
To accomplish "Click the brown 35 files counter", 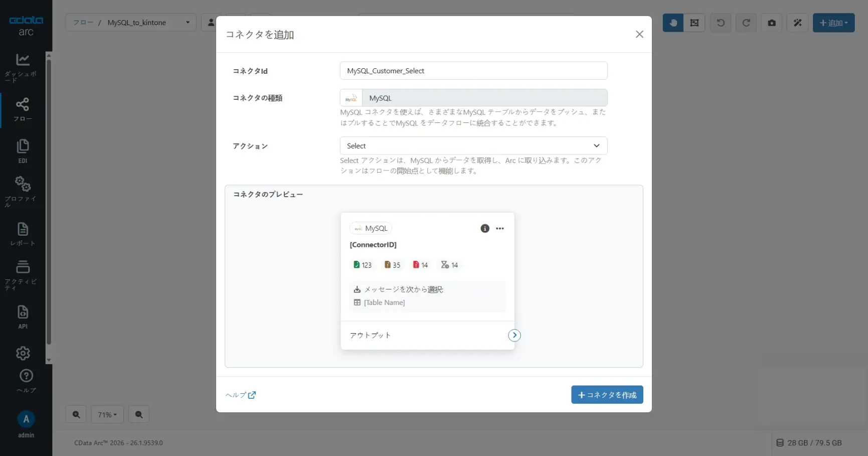I will click(393, 265).
